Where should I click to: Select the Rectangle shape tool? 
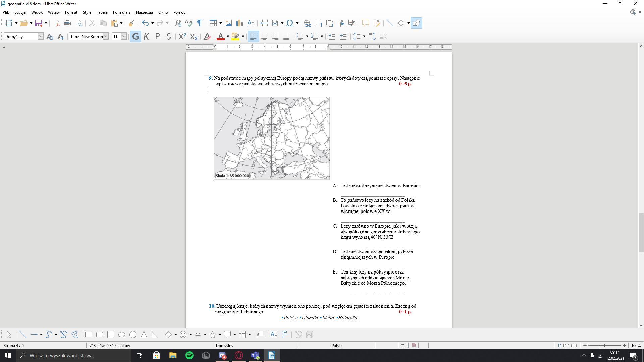tap(89, 335)
